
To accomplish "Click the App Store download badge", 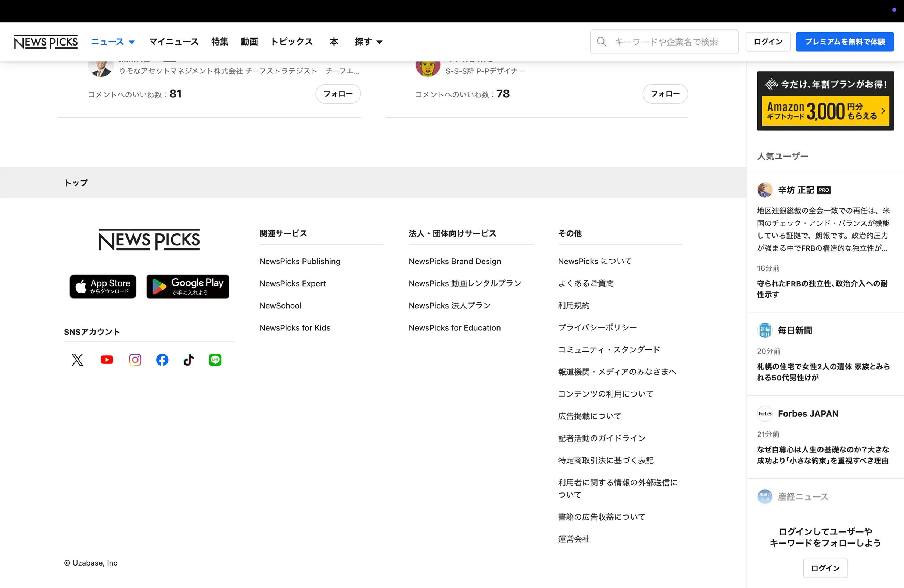I will [x=103, y=286].
